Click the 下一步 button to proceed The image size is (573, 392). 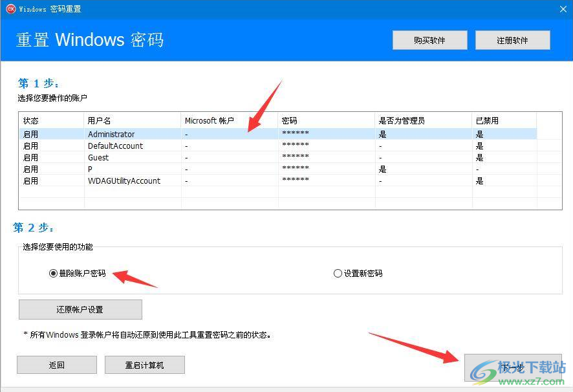514,367
